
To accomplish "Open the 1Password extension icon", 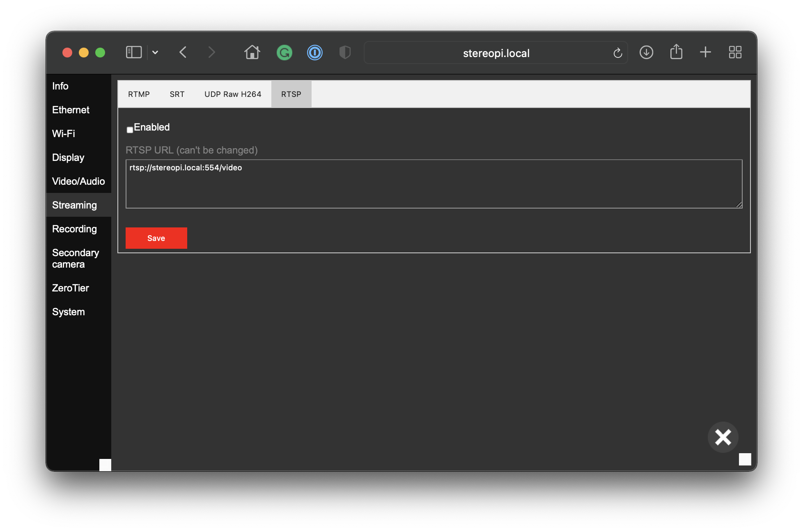I will click(x=314, y=53).
